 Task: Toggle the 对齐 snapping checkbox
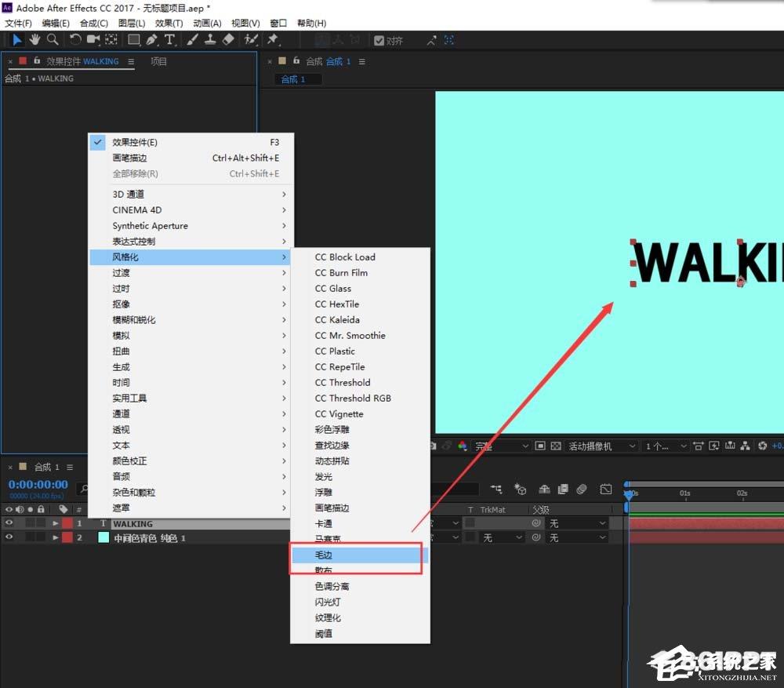(379, 41)
